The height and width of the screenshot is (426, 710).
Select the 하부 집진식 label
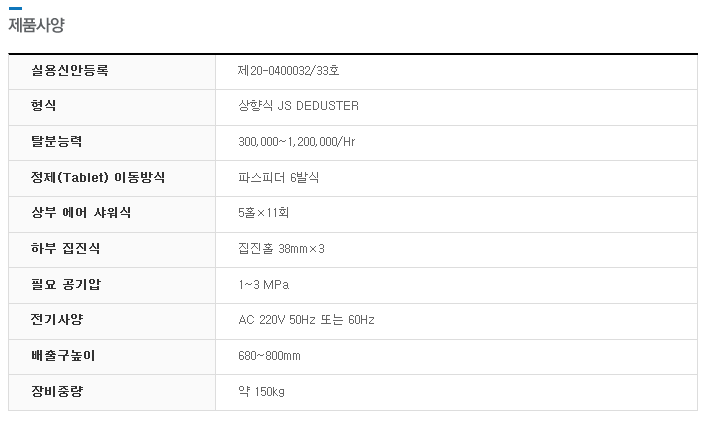(65, 248)
